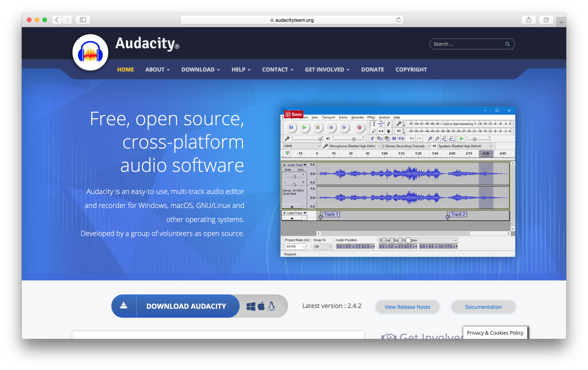588x370 pixels.
Task: Click the COPYRIGHT navigation link
Action: (411, 70)
